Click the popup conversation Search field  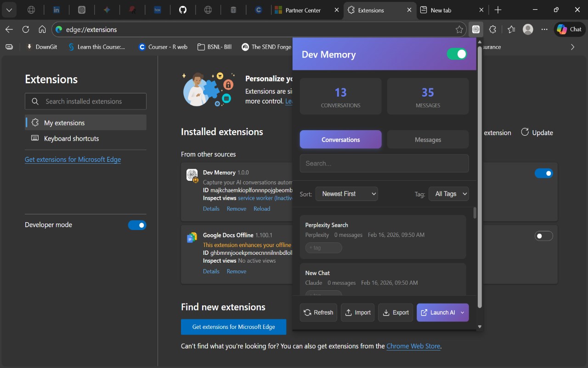click(384, 163)
